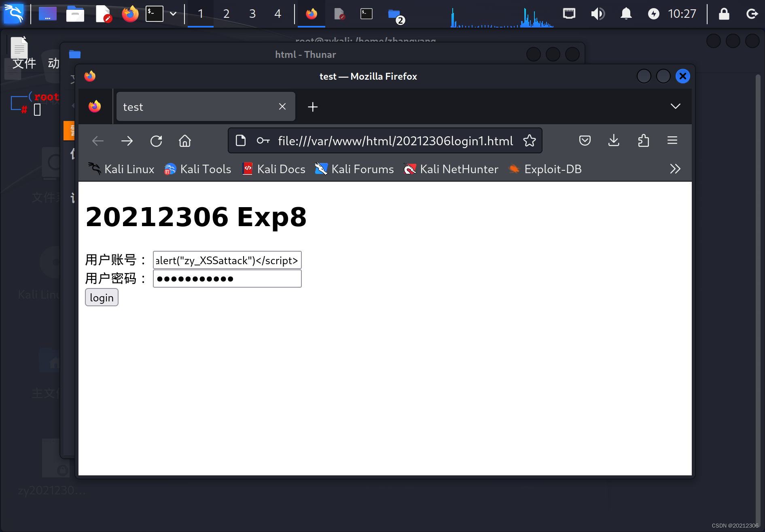The height and width of the screenshot is (532, 765).
Task: Open the Kali Forums bookmark
Action: coord(354,169)
